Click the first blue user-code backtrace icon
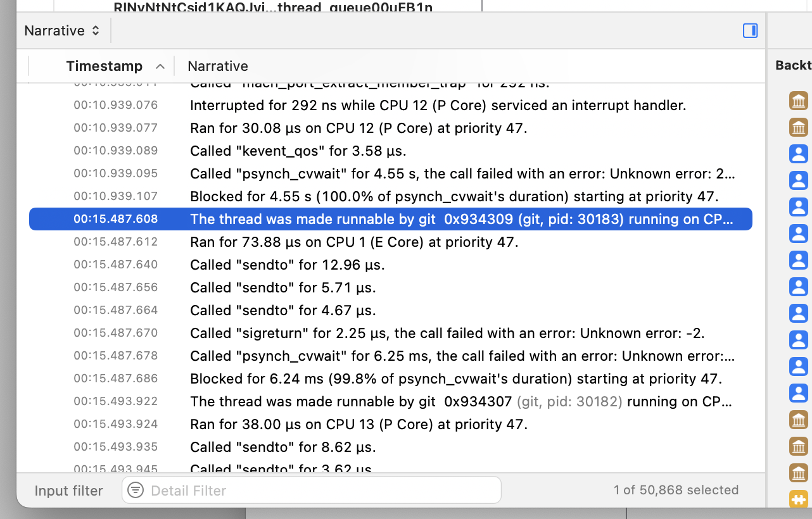812x519 pixels. pos(799,154)
